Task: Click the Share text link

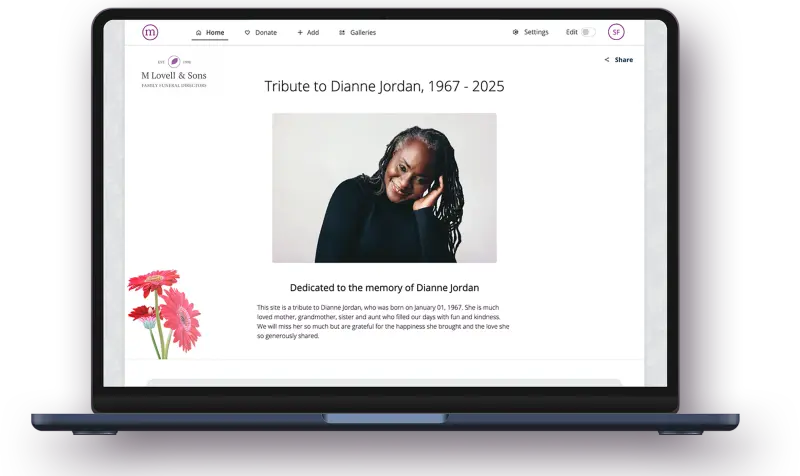Action: (624, 60)
